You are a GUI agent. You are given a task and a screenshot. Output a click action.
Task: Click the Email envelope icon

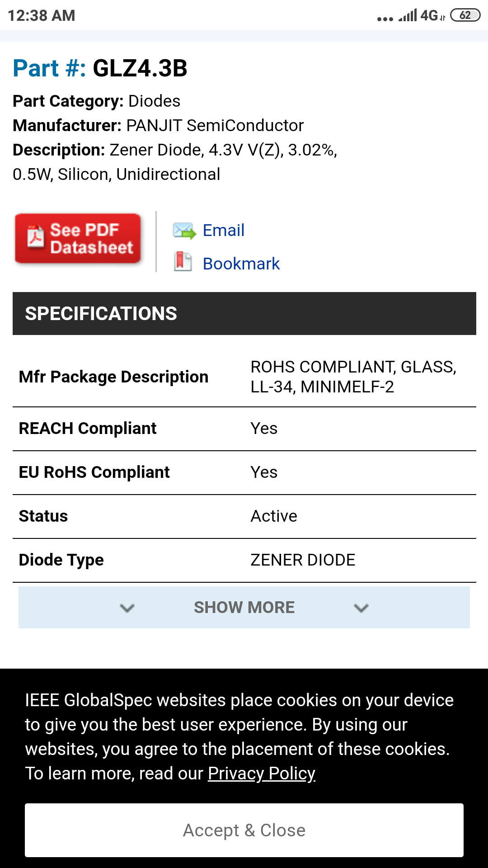(184, 231)
